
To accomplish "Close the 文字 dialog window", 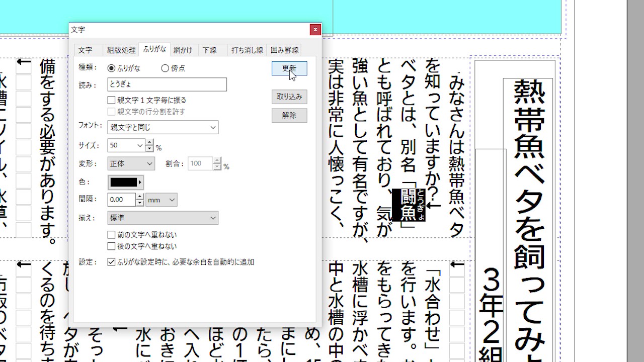I will 315,30.
